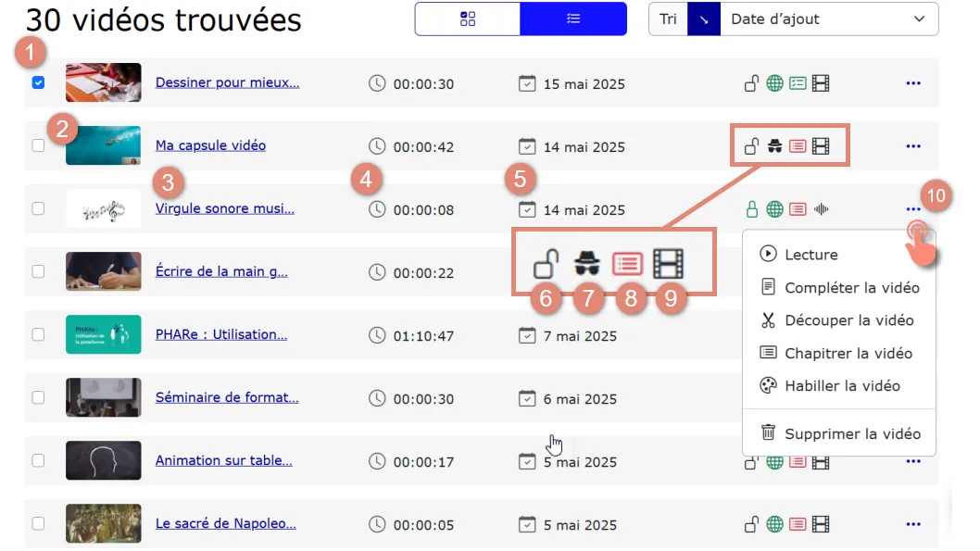Image resolution: width=980 pixels, height=551 pixels.
Task: Click the green globe on Virgule sonore row
Action: click(774, 209)
